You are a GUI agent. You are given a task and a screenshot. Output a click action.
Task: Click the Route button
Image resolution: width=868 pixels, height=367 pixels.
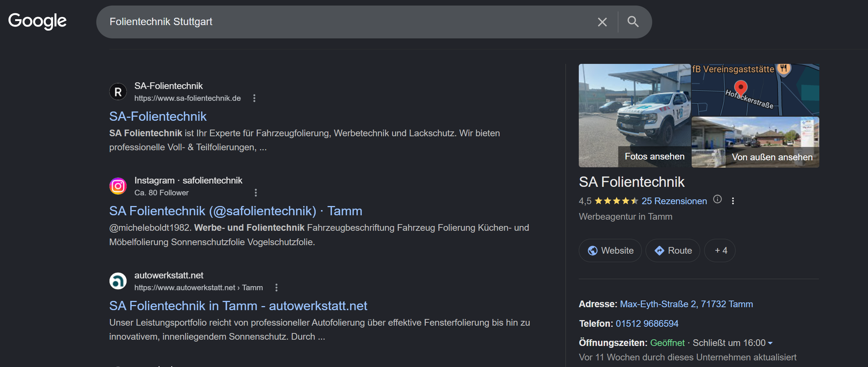click(673, 250)
